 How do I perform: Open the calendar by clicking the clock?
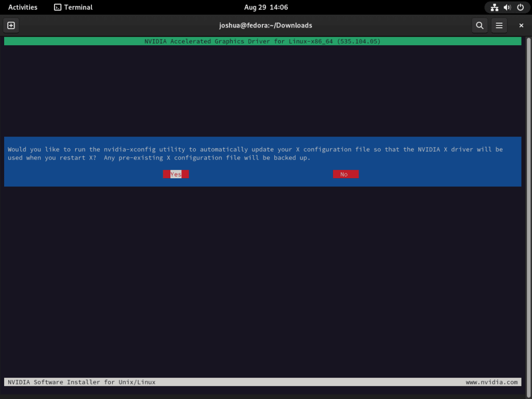coord(266,7)
